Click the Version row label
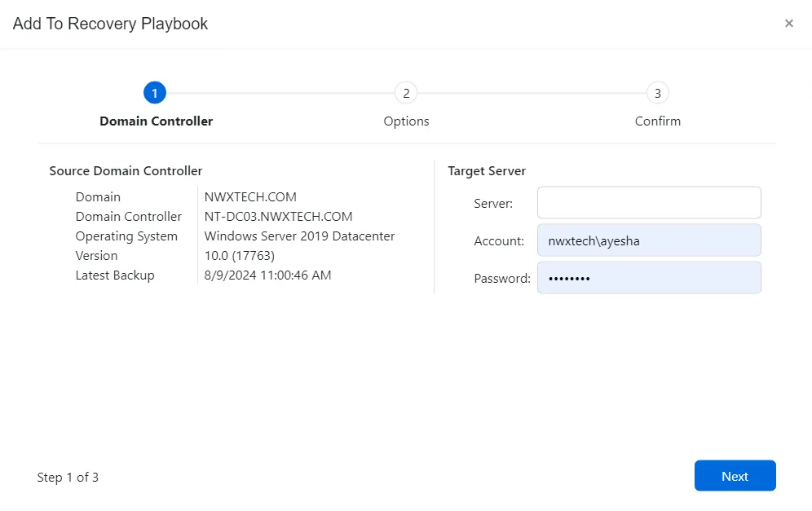Image resolution: width=812 pixels, height=511 pixels. [96, 256]
